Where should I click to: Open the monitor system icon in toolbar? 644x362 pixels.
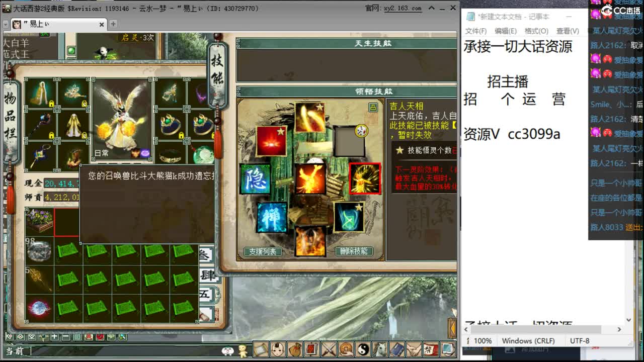pyautogui.click(x=448, y=348)
